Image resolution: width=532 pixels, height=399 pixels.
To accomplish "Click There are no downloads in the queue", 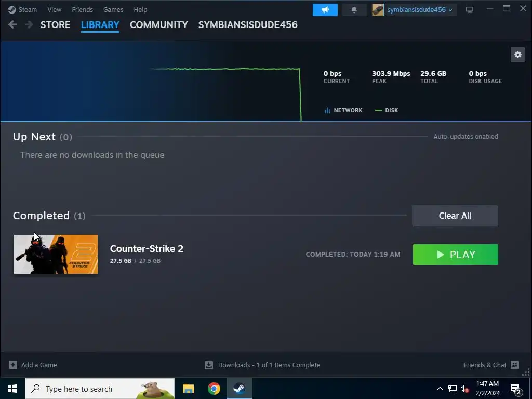I will coord(92,155).
